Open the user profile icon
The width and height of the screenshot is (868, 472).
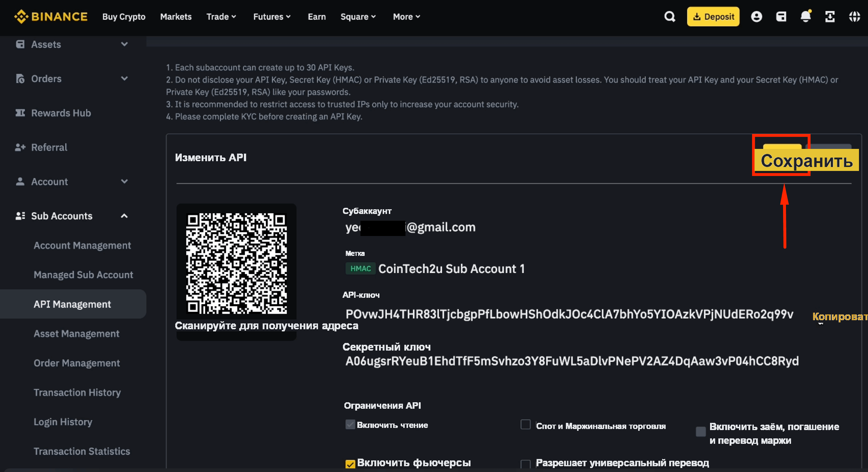[x=756, y=17]
